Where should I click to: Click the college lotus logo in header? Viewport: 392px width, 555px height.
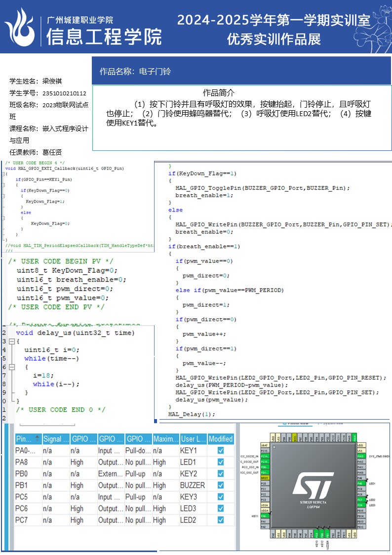pos(20,27)
